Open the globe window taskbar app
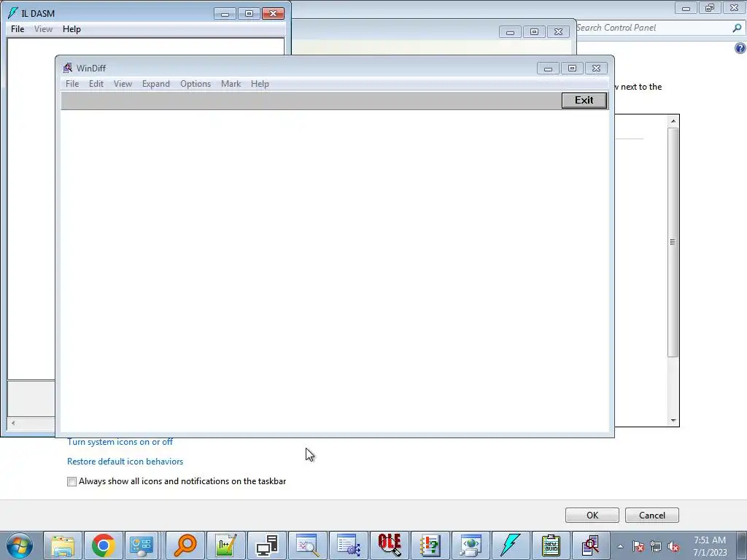This screenshot has height=560, width=747. (x=471, y=545)
